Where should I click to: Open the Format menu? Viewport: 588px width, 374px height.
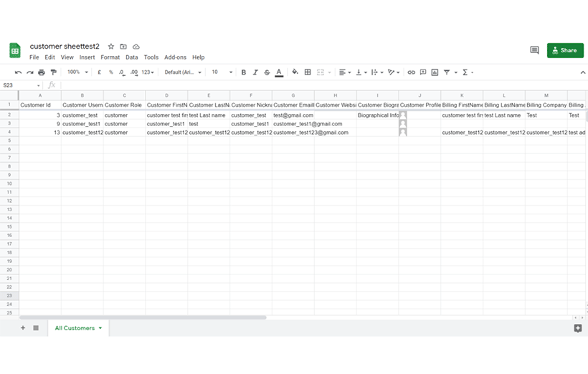[110, 57]
